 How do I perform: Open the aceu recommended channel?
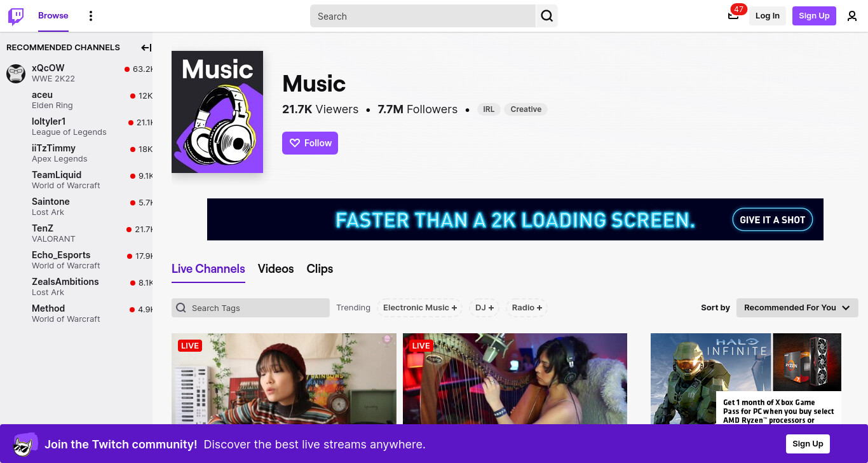tap(76, 100)
